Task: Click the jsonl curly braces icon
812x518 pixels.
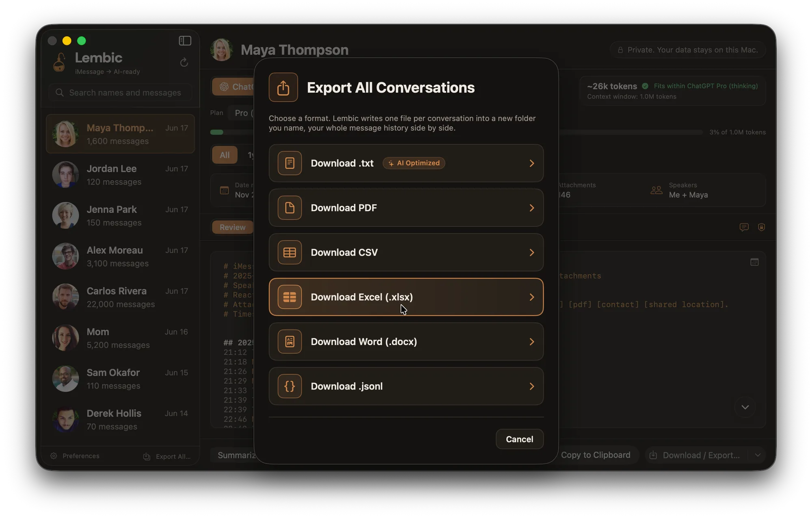Action: pyautogui.click(x=289, y=386)
